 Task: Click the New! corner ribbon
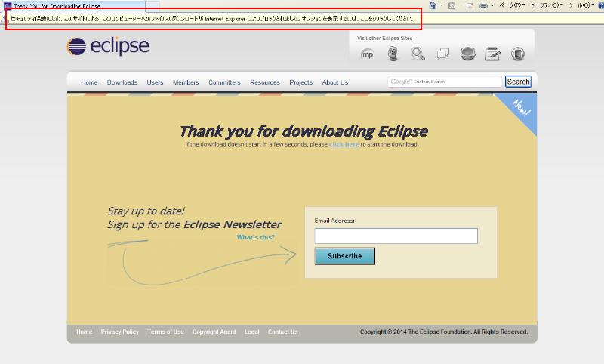click(520, 109)
